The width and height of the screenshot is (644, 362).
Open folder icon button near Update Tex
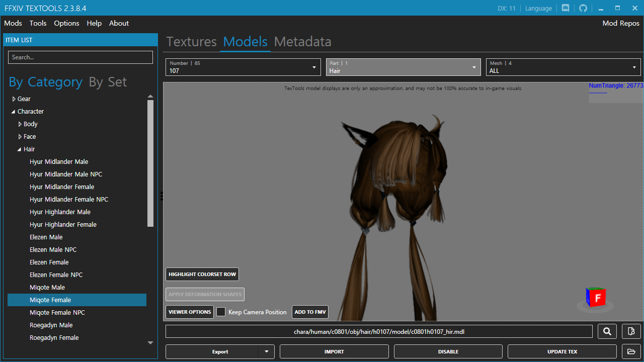(631, 351)
